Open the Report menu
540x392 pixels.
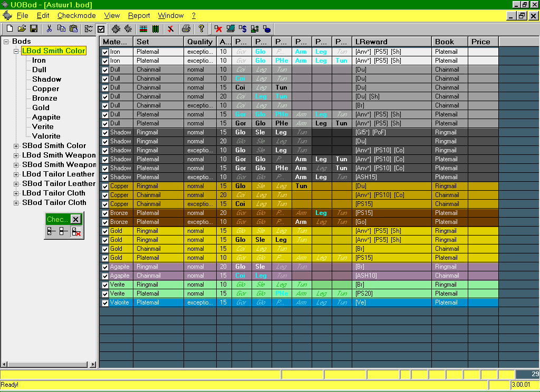pyautogui.click(x=139, y=16)
